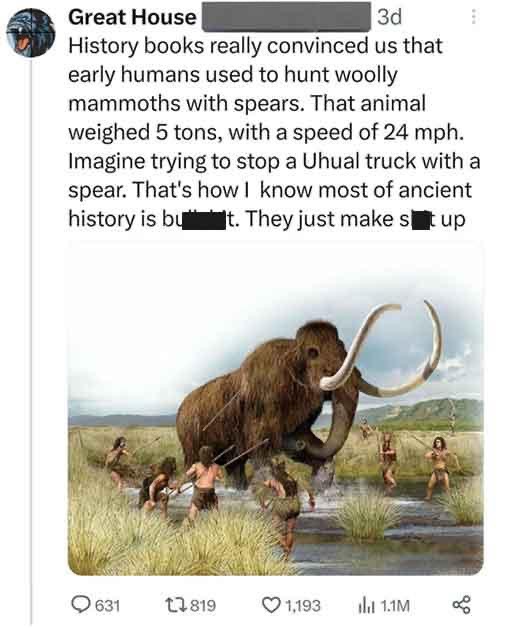Open the view analytics bar chart icon
The width and height of the screenshot is (510, 628).
367,606
